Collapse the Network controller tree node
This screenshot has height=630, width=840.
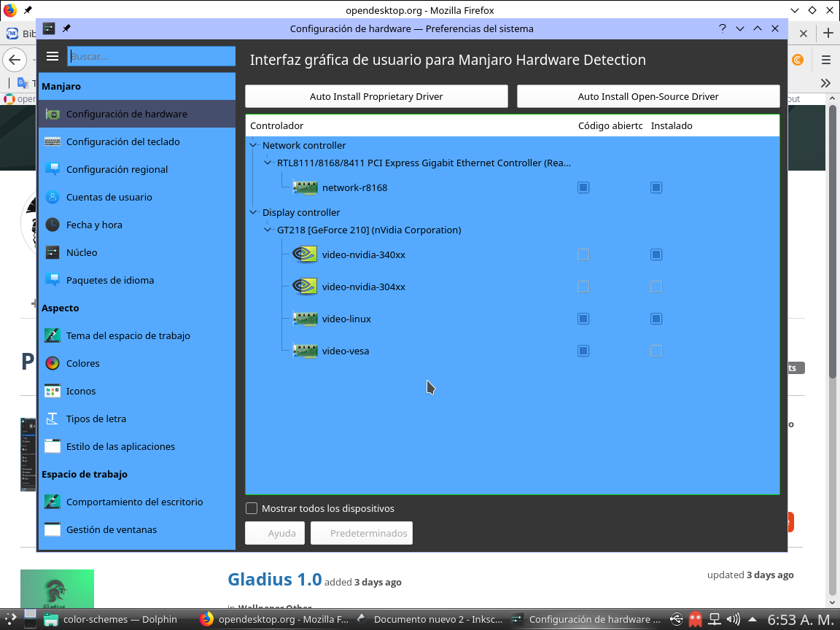point(254,145)
